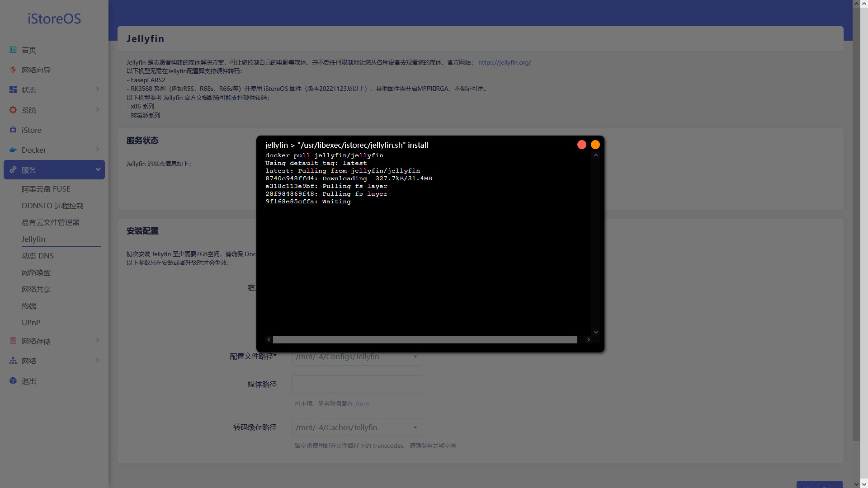Click '8740c948ffd4: Downloading' terminal line

click(349, 178)
